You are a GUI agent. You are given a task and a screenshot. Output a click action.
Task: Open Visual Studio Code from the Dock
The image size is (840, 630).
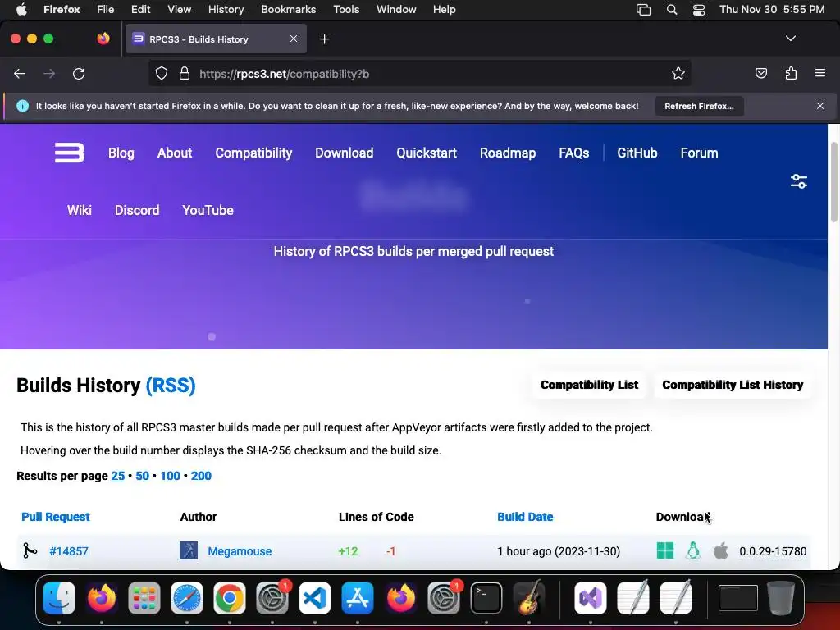point(314,598)
